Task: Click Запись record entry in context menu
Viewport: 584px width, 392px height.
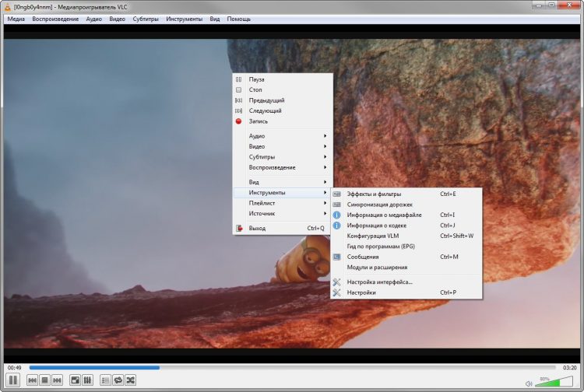Action: pyautogui.click(x=259, y=121)
